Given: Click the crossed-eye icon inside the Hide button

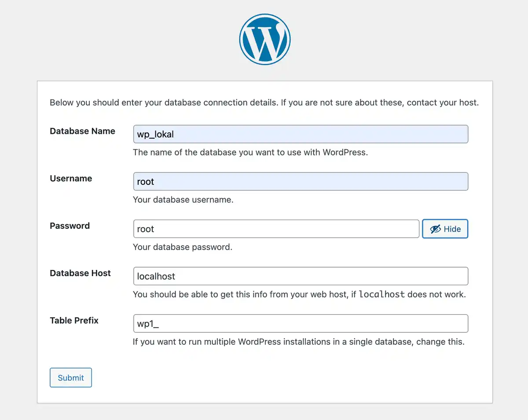Looking at the screenshot, I should click(x=435, y=228).
